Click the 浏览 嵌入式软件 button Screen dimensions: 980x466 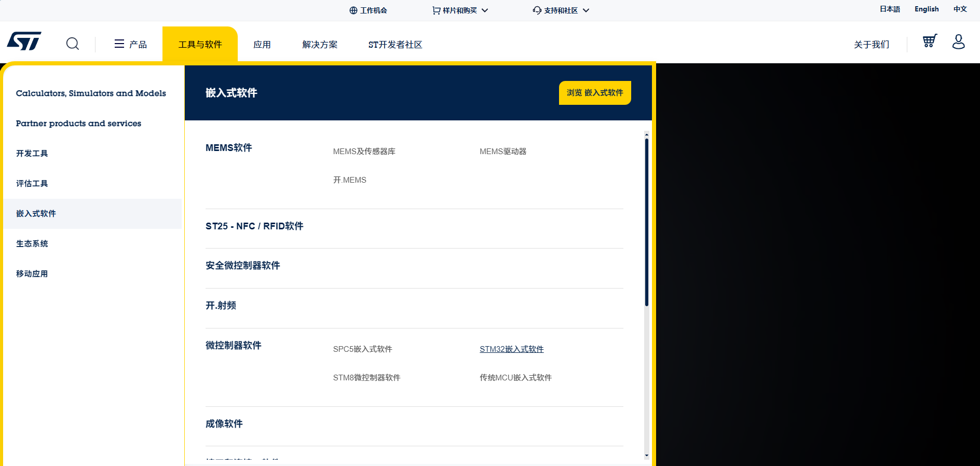point(595,93)
